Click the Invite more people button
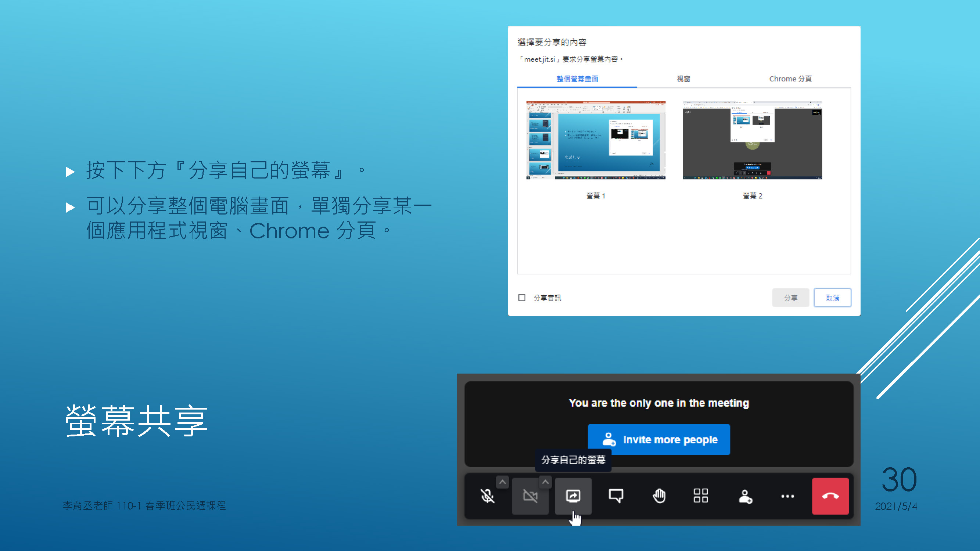 coord(659,440)
